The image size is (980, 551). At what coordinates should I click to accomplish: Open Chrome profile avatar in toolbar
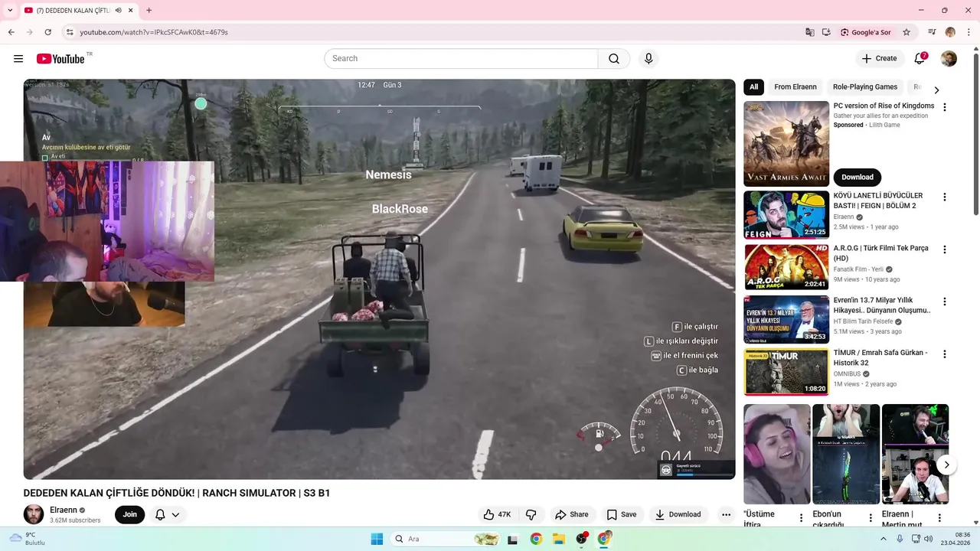(x=950, y=32)
